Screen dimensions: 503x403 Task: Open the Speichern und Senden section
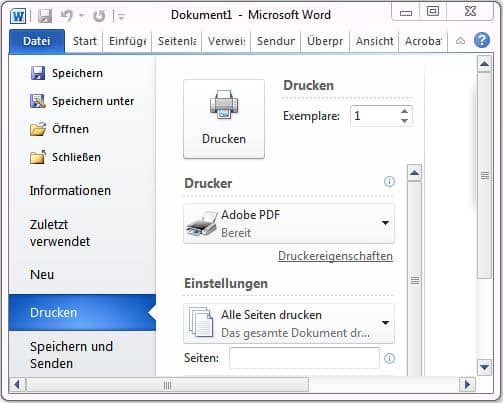pyautogui.click(x=71, y=355)
